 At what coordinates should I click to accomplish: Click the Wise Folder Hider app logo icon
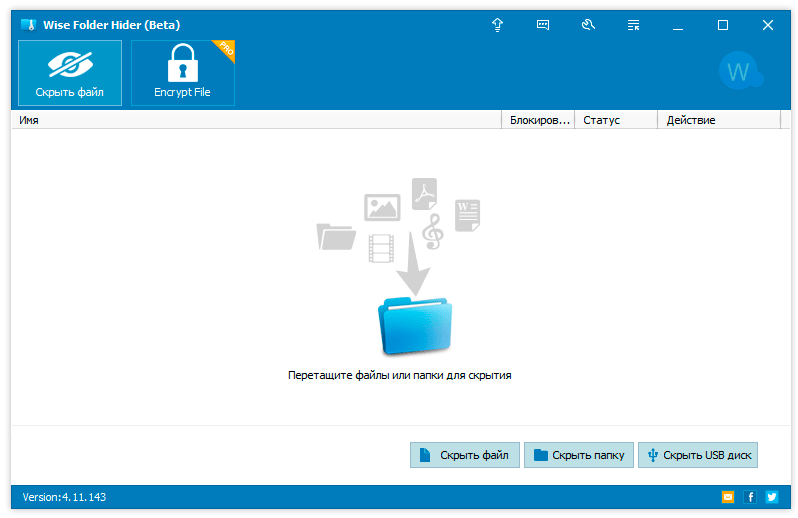pos(28,25)
